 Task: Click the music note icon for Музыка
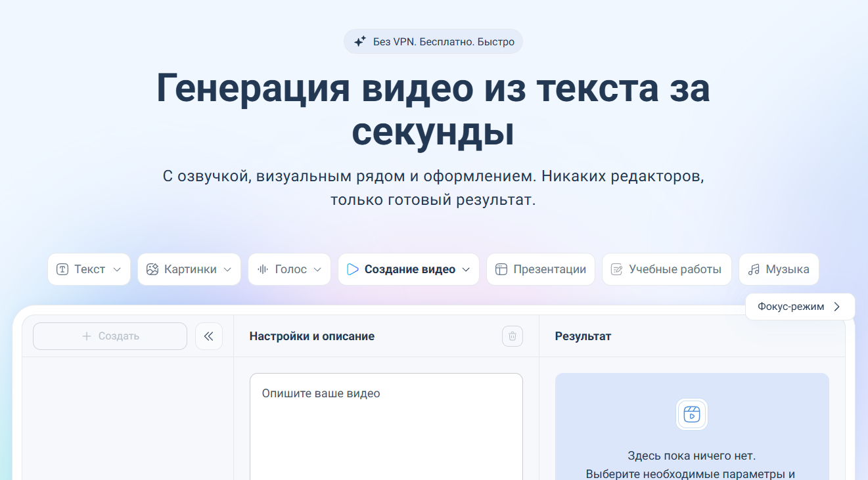point(754,269)
